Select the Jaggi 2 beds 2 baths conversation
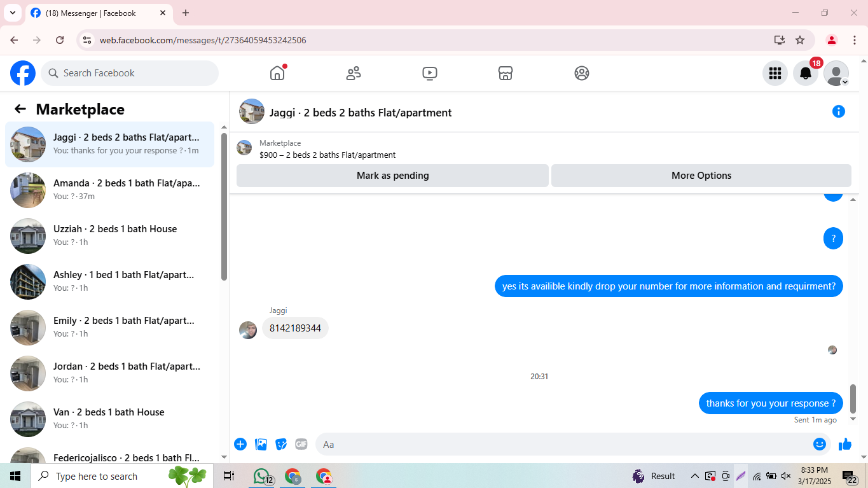Screen dimensions: 868x488 (109, 144)
